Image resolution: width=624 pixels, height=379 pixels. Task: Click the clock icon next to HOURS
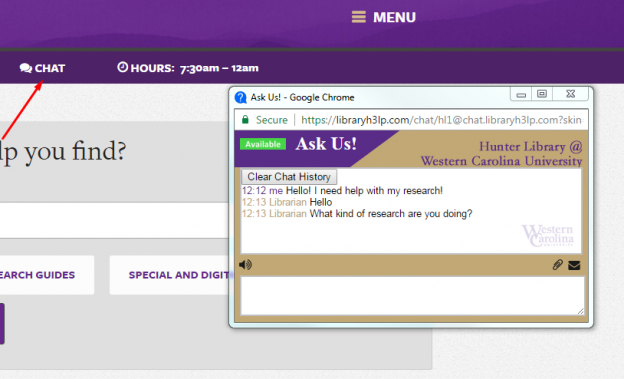(x=123, y=67)
